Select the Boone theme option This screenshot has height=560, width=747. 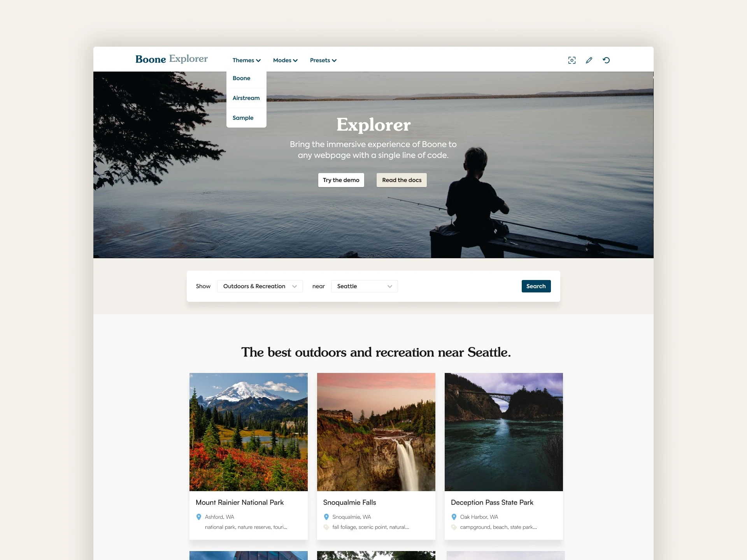click(x=242, y=78)
